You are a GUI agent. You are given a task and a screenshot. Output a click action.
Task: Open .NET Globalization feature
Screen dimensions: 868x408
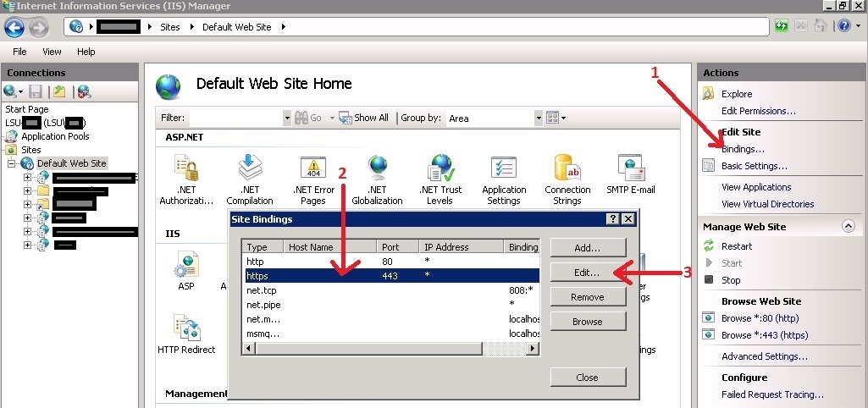tap(377, 179)
